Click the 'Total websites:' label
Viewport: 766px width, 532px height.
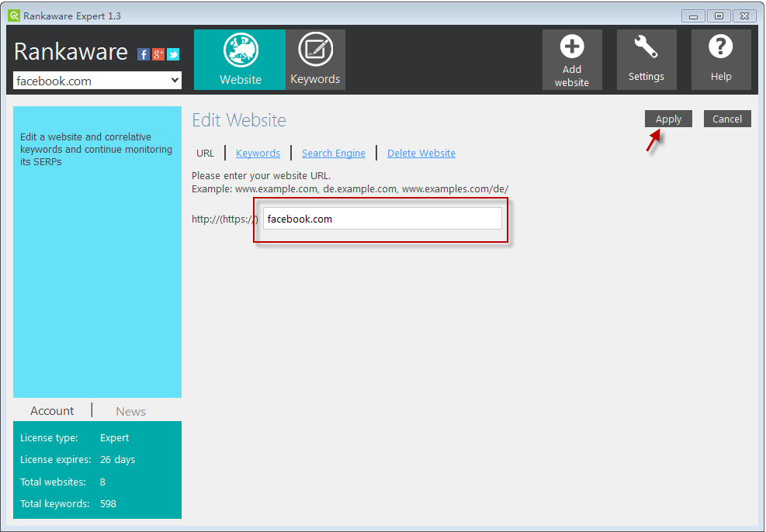(53, 482)
